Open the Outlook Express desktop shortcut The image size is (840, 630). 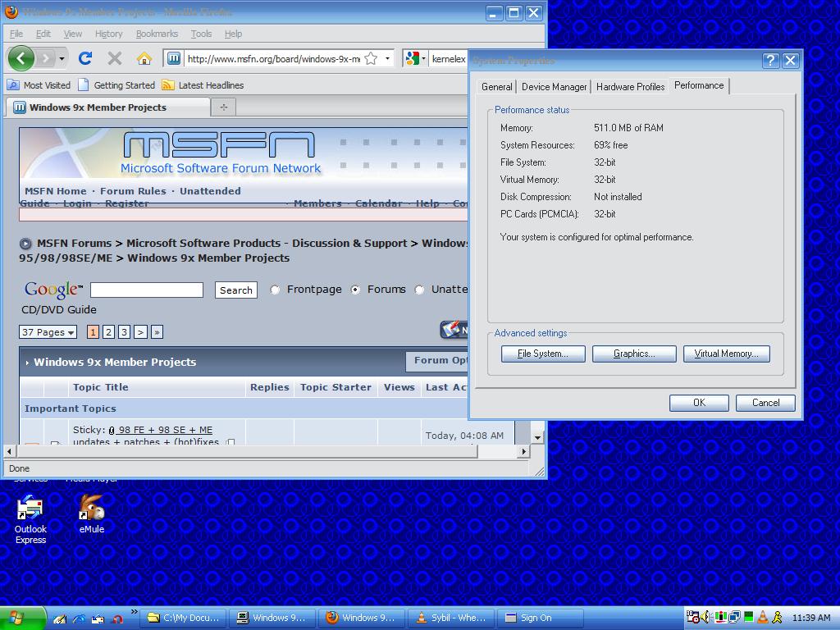click(x=30, y=519)
